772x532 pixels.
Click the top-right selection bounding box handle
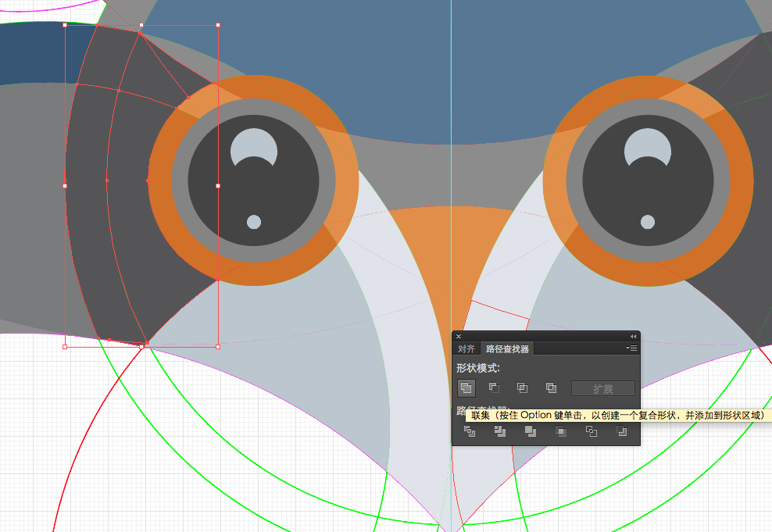(218, 25)
